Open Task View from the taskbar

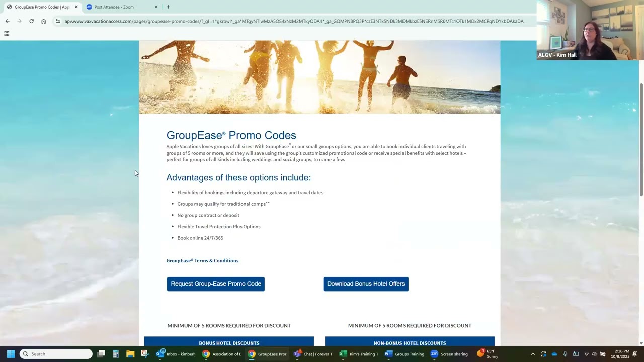click(x=101, y=354)
